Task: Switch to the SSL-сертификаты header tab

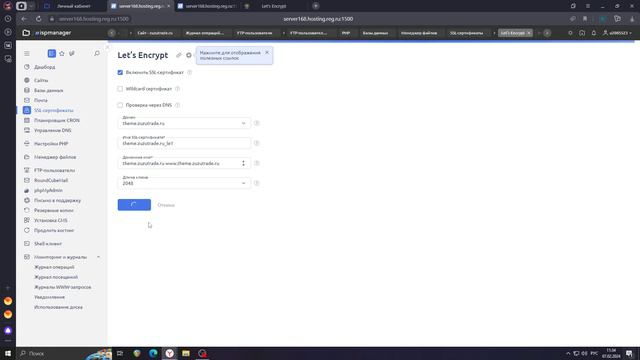Action: 467,33
